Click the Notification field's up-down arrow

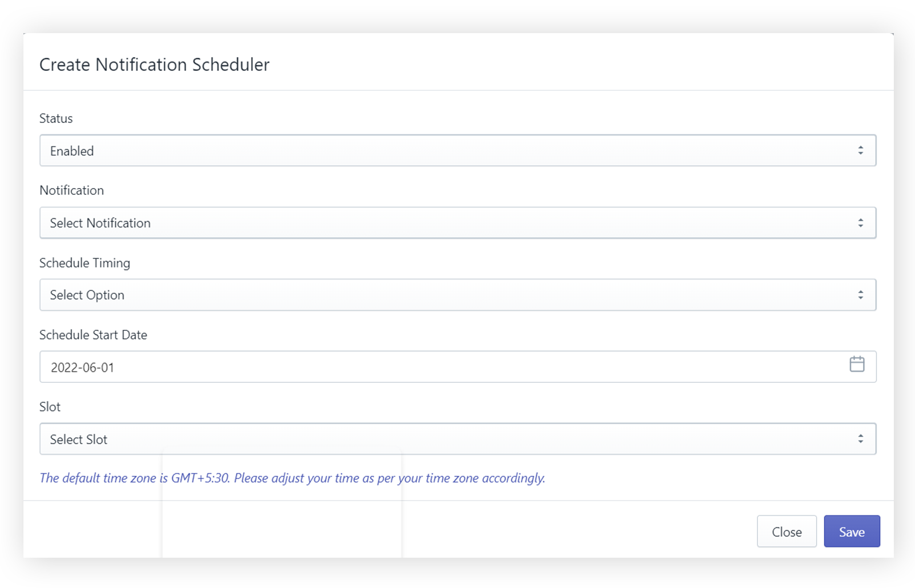(x=860, y=223)
